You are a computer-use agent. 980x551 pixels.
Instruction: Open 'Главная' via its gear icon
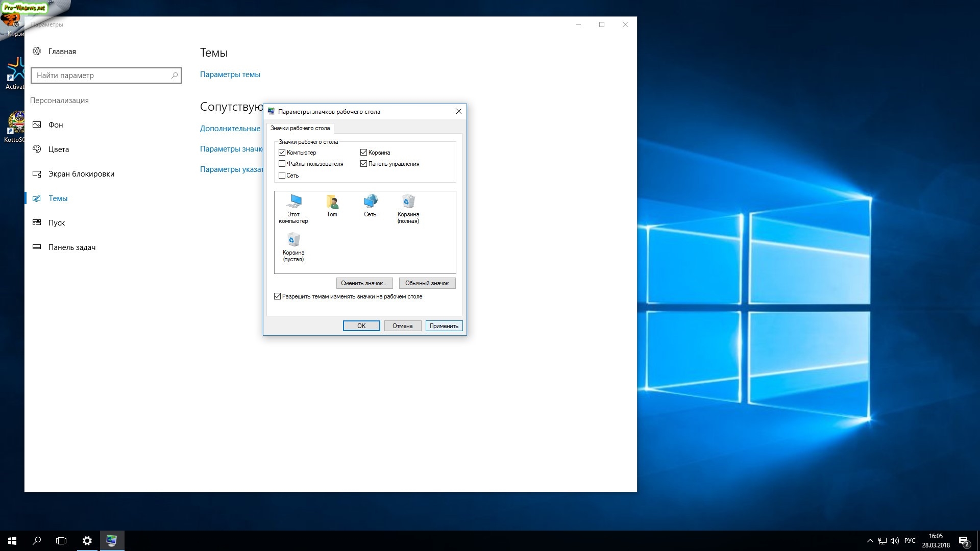[x=37, y=51]
